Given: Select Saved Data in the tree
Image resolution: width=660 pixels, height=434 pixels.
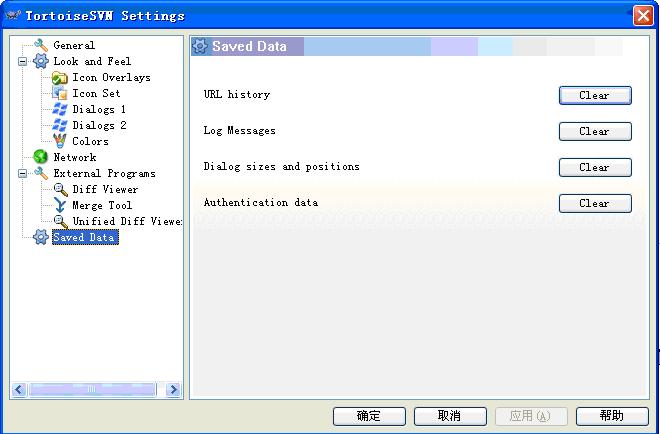Looking at the screenshot, I should click(84, 237).
